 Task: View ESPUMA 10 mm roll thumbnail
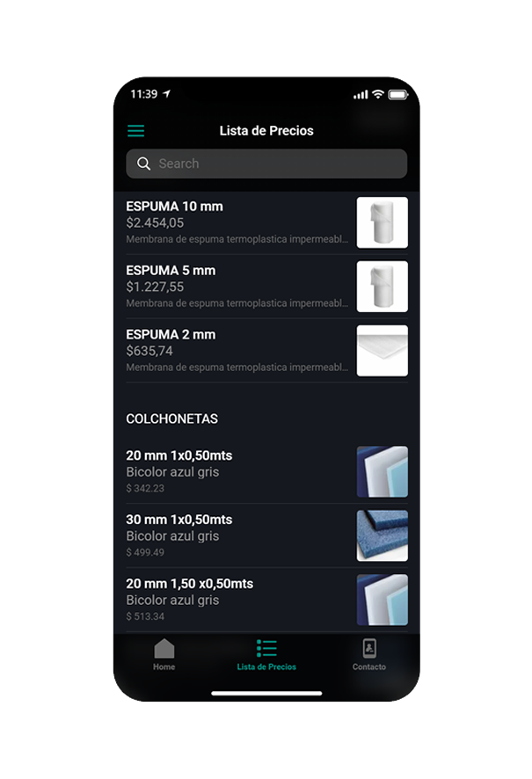tap(383, 222)
